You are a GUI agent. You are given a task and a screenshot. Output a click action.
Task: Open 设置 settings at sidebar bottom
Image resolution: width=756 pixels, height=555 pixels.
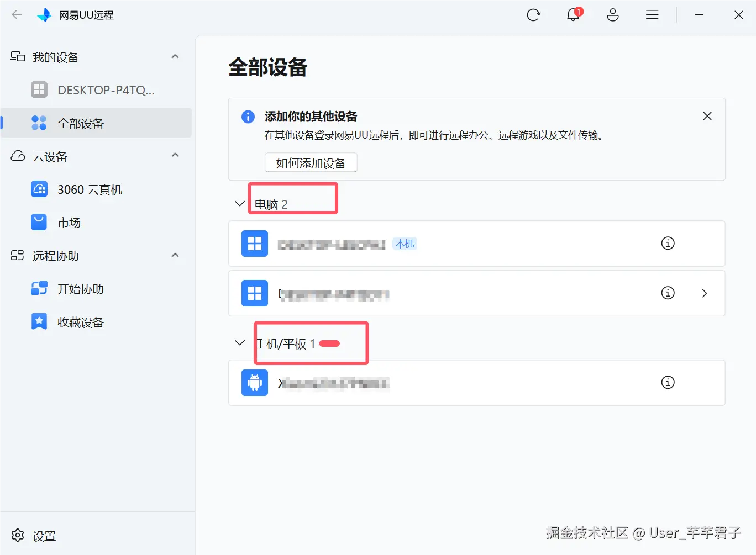pos(44,536)
